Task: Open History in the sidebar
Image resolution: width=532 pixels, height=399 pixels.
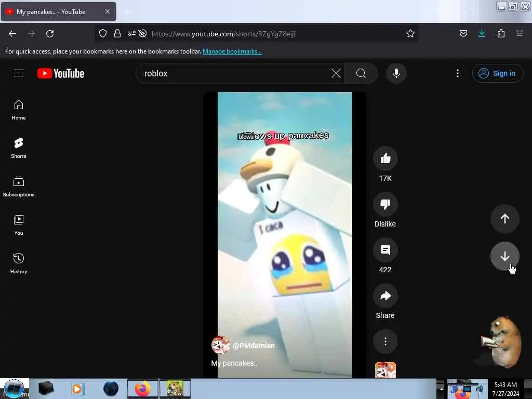Action: pos(19,263)
